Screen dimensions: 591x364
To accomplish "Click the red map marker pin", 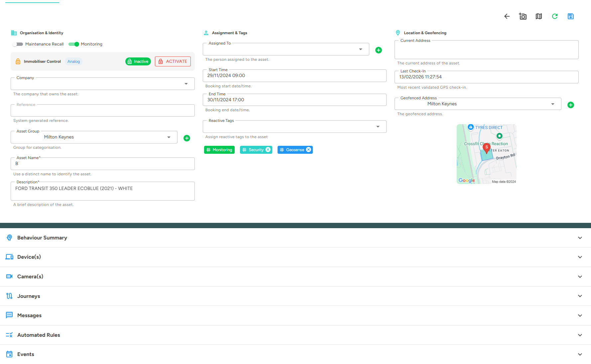I will click(487, 148).
